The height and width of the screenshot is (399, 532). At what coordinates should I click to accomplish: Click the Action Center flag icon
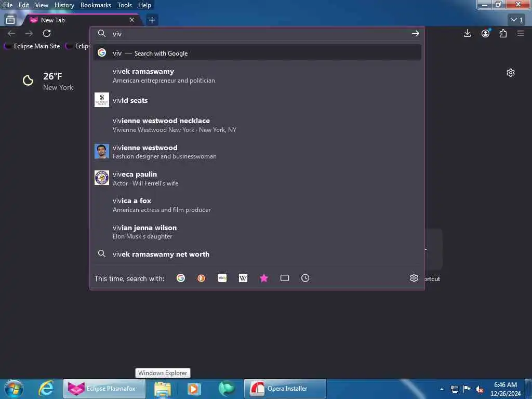tap(467, 389)
